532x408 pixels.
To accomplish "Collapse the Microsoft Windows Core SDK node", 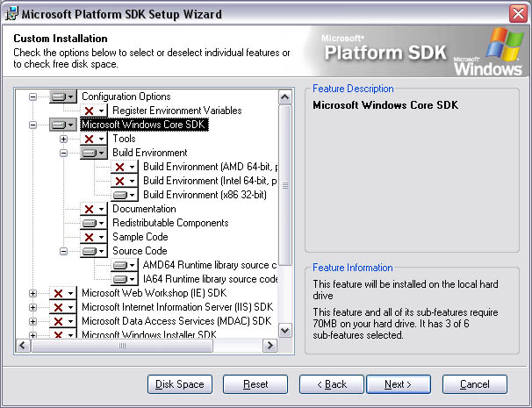I will click(32, 125).
